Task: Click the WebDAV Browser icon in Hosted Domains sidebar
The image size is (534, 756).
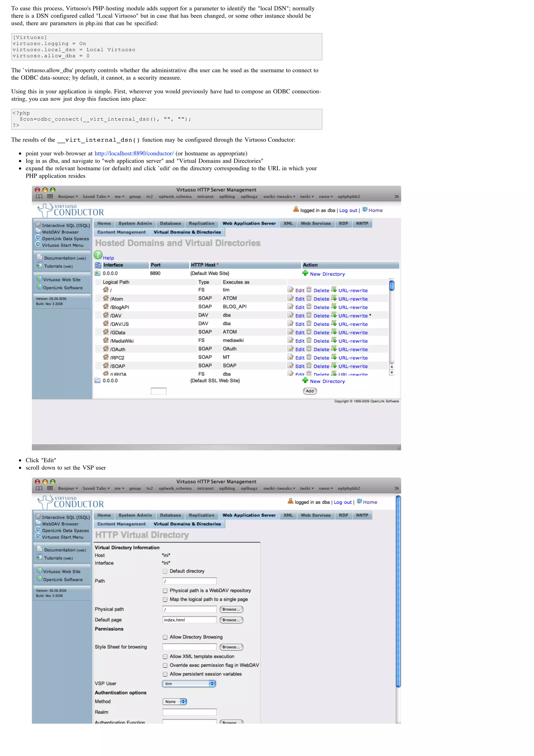Action: [38, 231]
